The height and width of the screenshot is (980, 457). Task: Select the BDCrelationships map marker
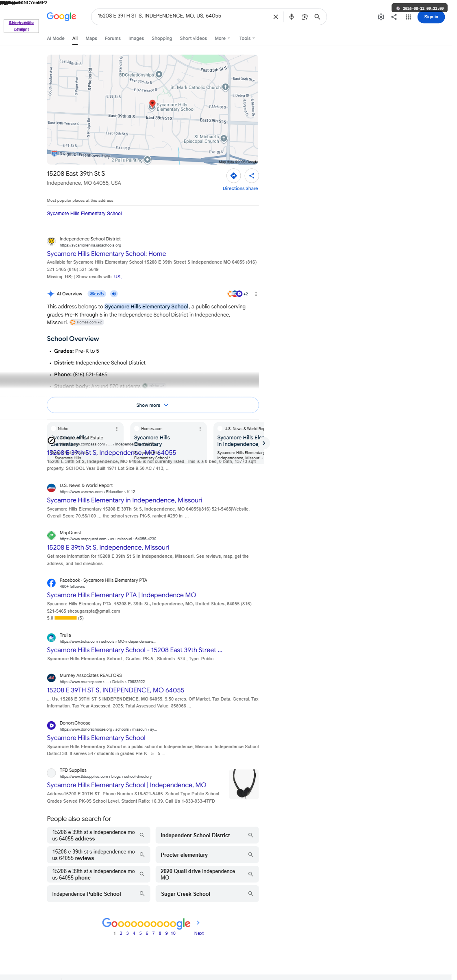coord(159,74)
